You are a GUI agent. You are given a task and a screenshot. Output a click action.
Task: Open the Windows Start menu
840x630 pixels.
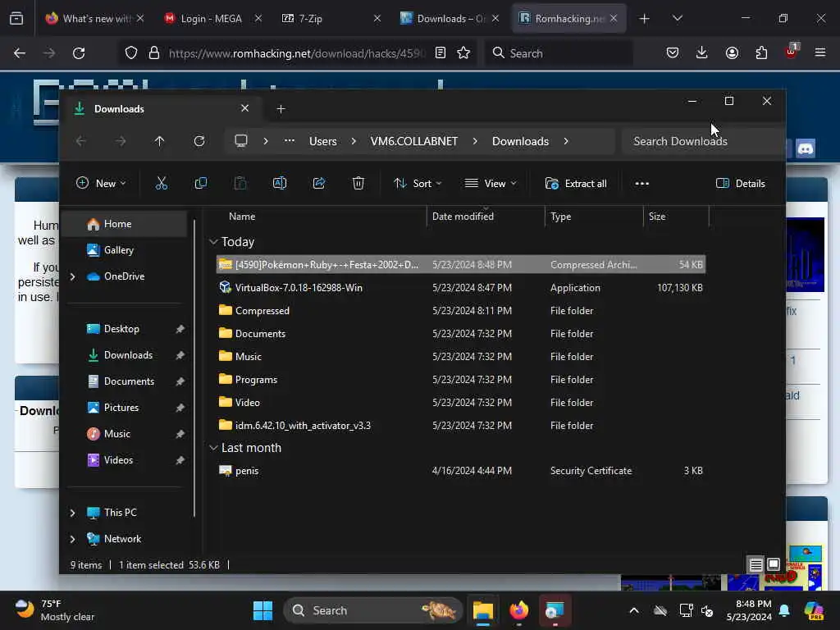point(263,610)
